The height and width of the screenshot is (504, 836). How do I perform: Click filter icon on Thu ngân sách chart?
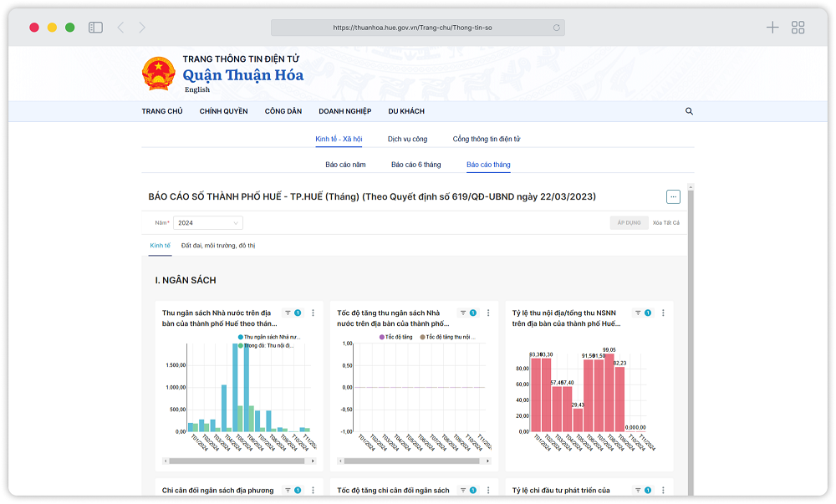(x=288, y=313)
